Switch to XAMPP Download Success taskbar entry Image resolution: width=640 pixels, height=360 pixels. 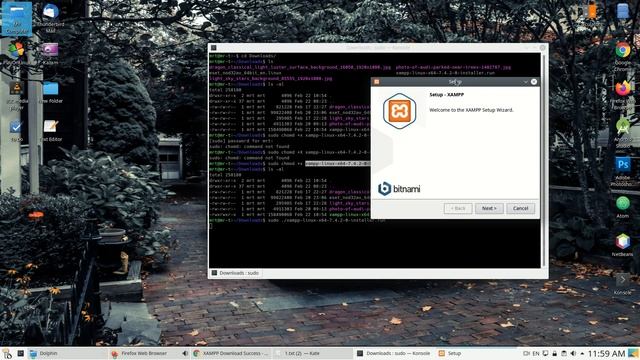pyautogui.click(x=232, y=353)
